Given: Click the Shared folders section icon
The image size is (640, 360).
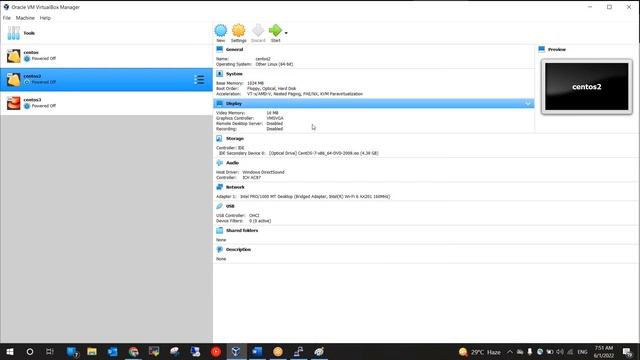Looking at the screenshot, I should [x=220, y=231].
